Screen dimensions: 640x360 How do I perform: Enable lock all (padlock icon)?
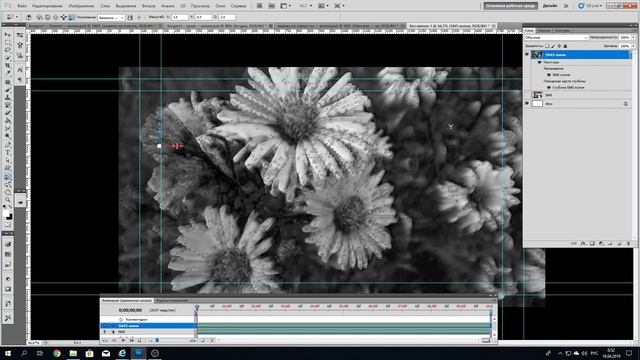pos(565,46)
